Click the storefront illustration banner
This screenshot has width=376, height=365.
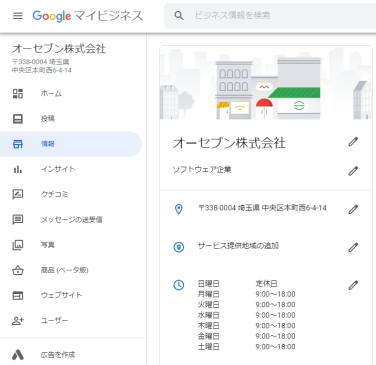266,83
